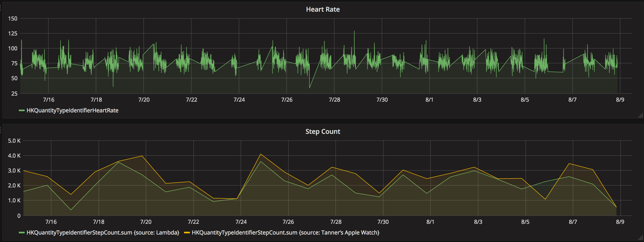Open green color swatch for HeartRate legend
Viewport: 644px width, 242px height.
(22, 111)
